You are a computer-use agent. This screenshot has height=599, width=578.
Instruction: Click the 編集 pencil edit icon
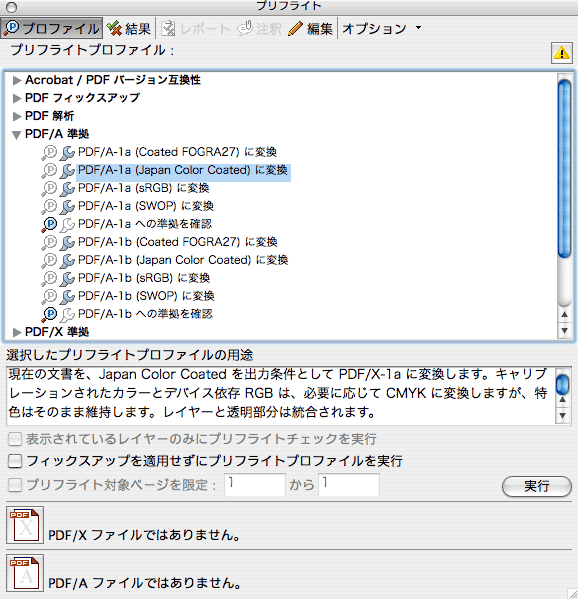click(295, 29)
